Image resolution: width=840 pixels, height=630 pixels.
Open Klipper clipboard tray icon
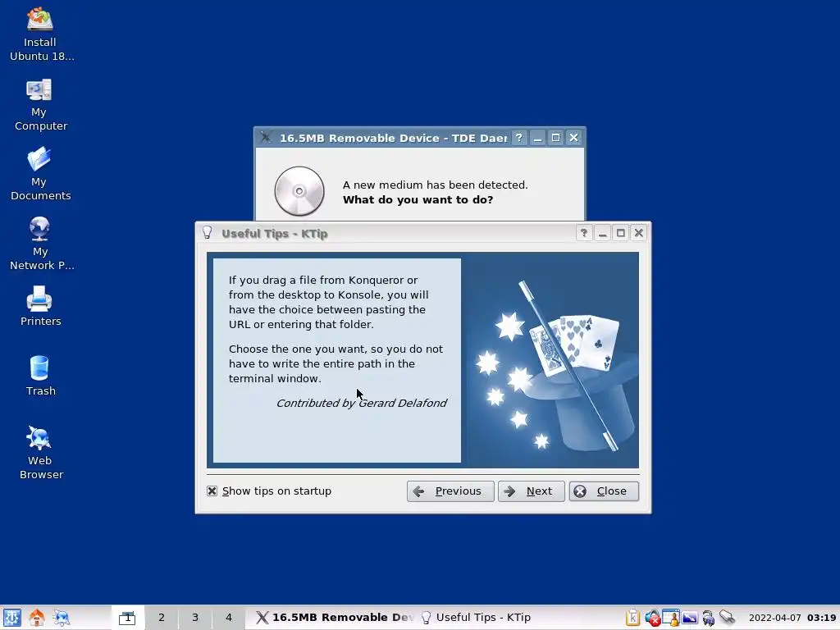point(632,618)
